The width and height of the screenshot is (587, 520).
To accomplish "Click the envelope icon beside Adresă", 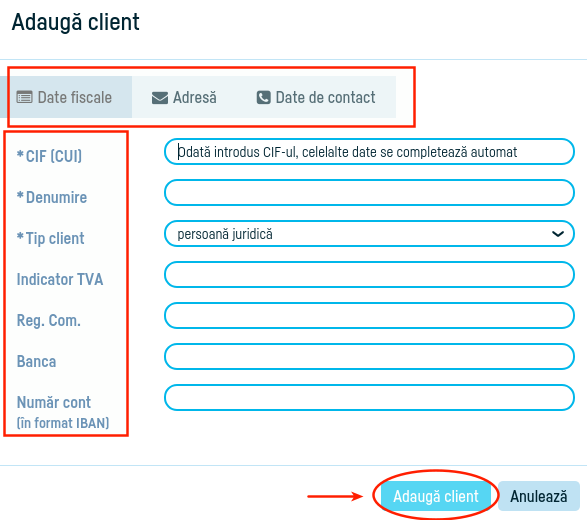I will point(160,98).
